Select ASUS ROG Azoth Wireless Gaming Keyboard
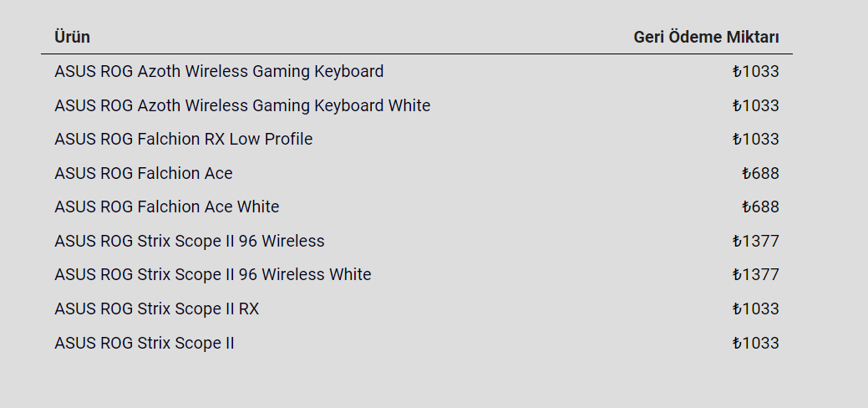This screenshot has height=408, width=868. point(219,71)
